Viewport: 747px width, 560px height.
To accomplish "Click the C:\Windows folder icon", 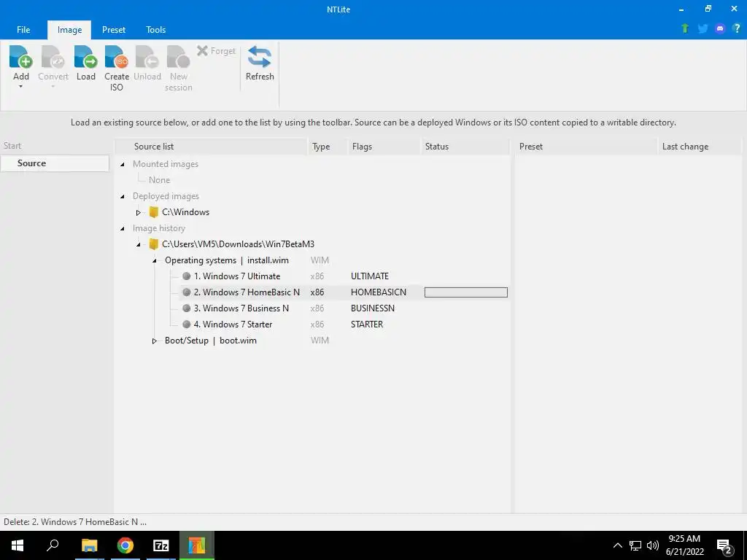I will (x=153, y=212).
